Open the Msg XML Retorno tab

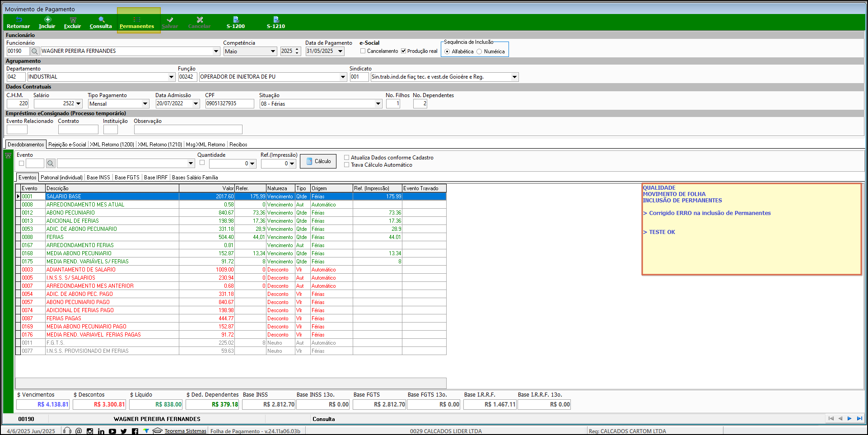click(x=205, y=145)
